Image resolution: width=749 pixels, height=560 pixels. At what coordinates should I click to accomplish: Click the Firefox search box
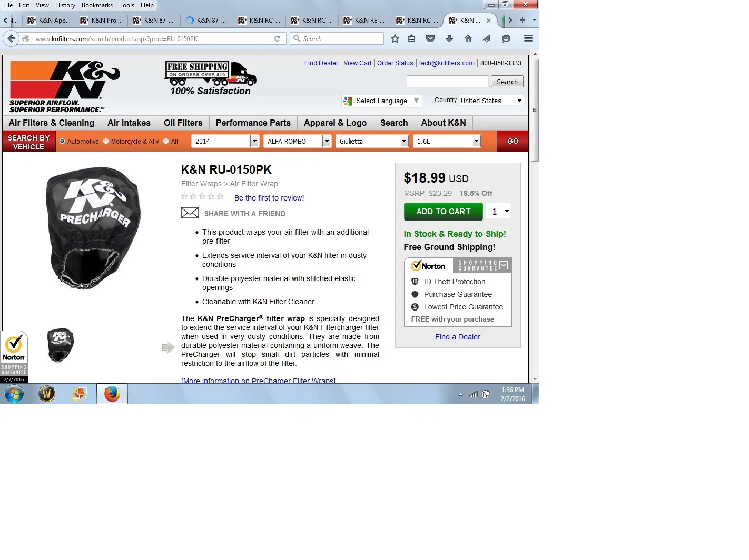(337, 38)
